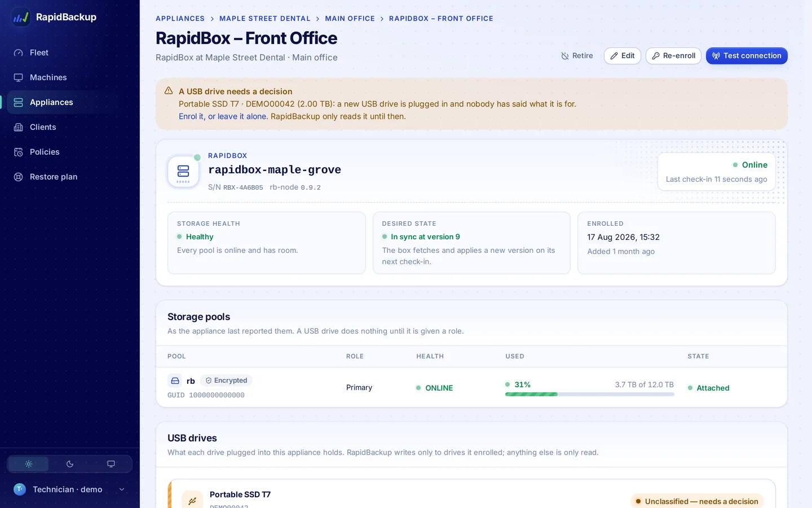Go to Machines via its monitor icon
Screen dimensions: 812x508
click(19, 77)
